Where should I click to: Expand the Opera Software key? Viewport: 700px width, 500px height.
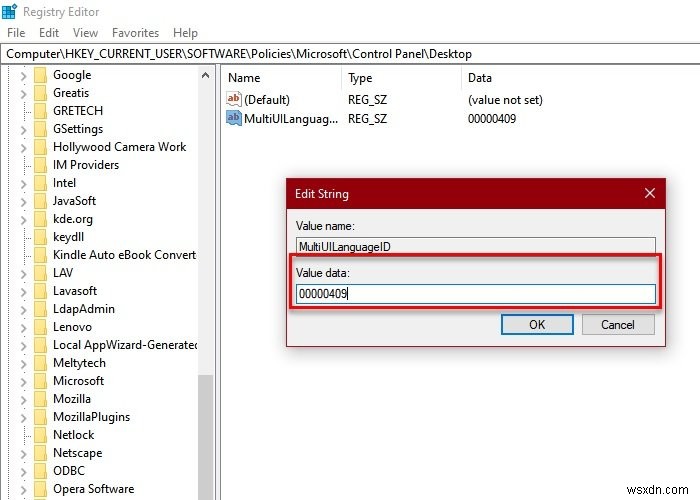24,490
